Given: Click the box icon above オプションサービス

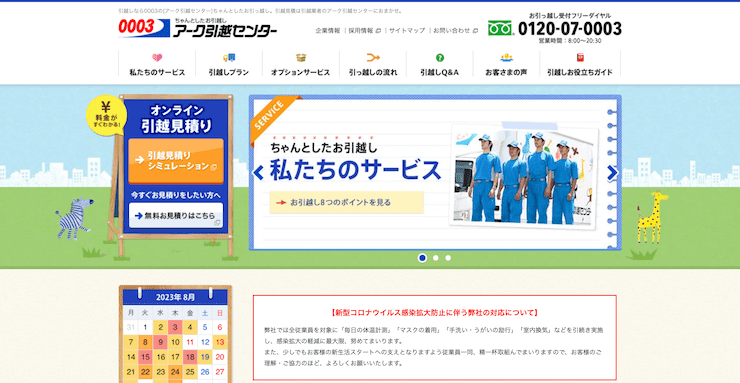Looking at the screenshot, I should click(x=301, y=58).
